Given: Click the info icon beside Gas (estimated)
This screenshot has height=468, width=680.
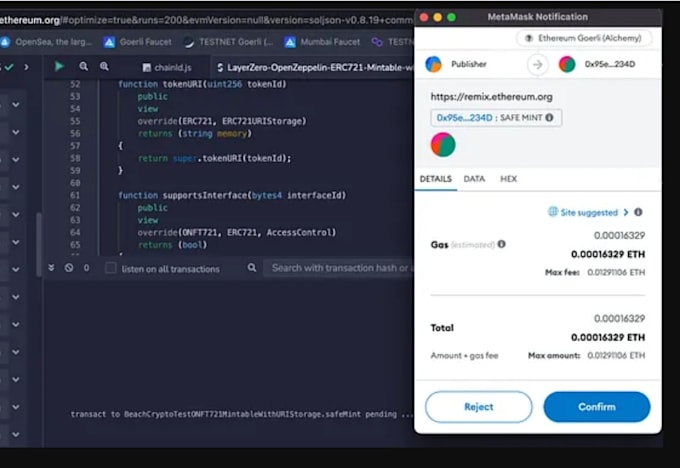Looking at the screenshot, I should (502, 244).
